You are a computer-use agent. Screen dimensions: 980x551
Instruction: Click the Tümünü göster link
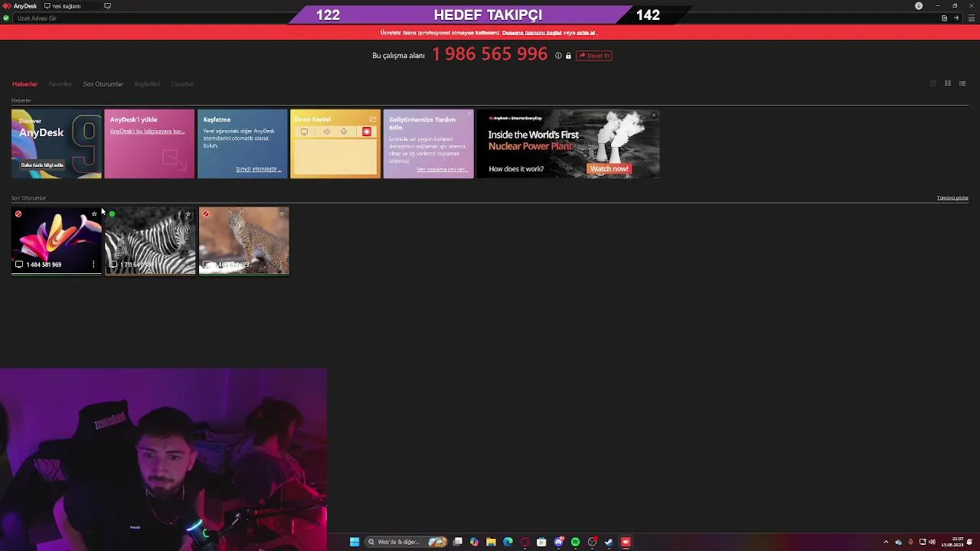[x=952, y=198]
